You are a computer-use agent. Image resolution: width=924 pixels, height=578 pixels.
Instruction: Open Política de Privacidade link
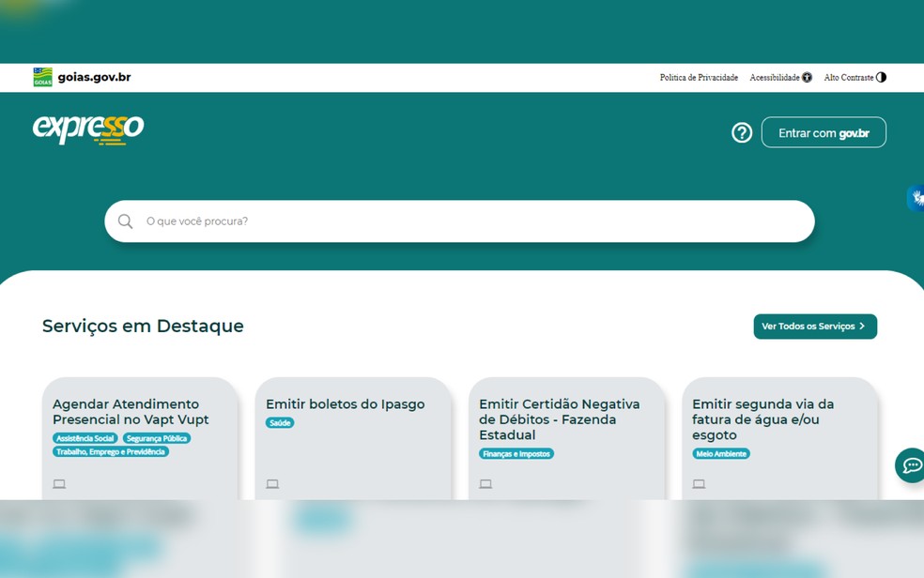[x=699, y=78]
